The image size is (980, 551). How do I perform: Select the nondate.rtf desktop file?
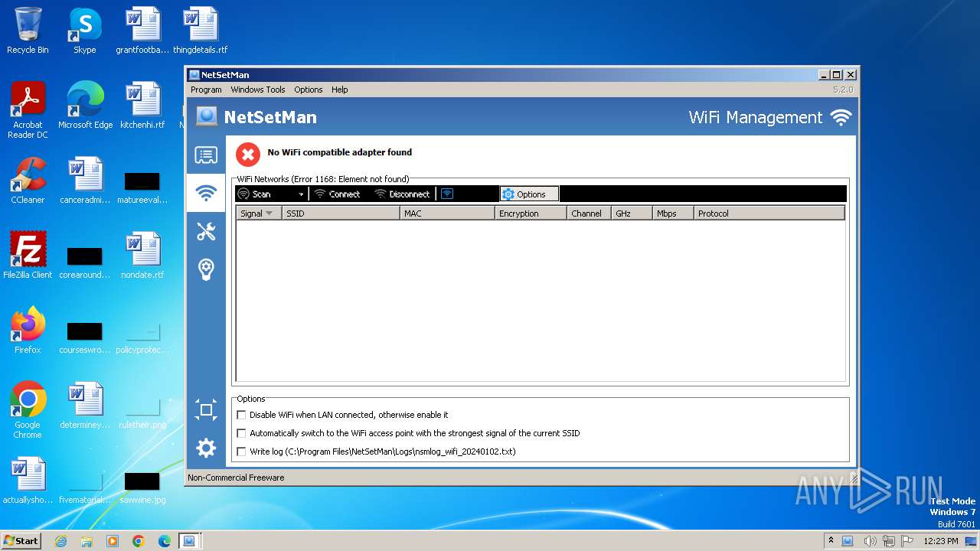(x=142, y=256)
